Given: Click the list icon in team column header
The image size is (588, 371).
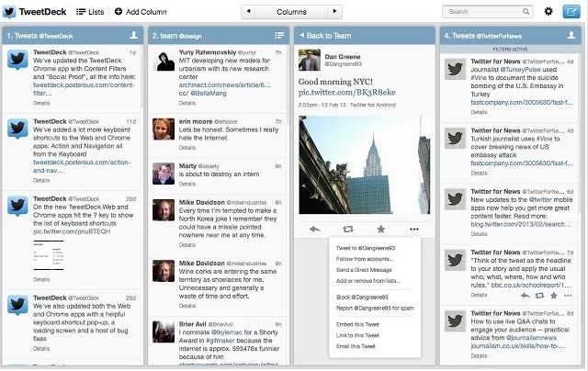Looking at the screenshot, I should [279, 36].
